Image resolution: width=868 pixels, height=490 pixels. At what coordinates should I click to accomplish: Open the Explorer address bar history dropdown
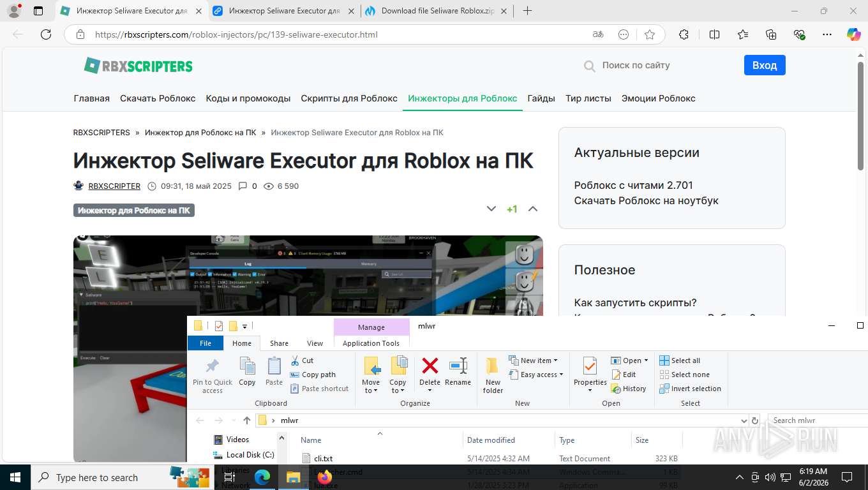744,420
